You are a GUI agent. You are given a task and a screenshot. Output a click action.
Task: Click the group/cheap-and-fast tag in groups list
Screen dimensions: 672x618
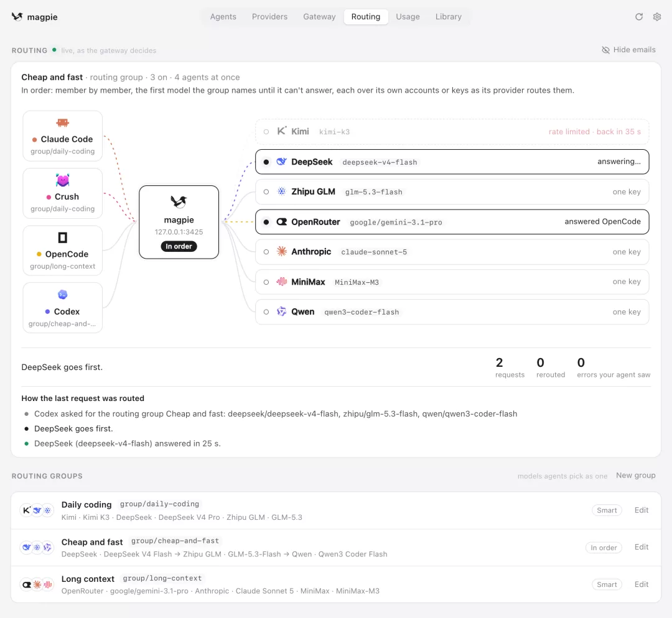click(x=175, y=541)
